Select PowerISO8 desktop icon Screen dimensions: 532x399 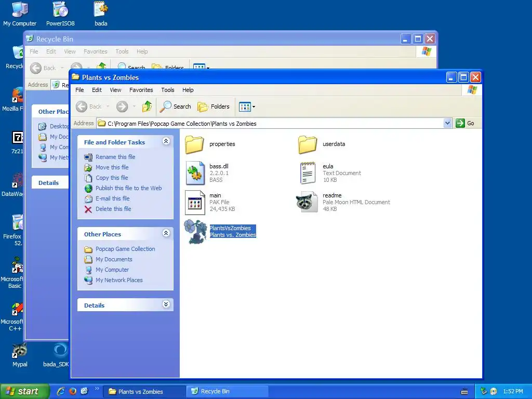pos(60,14)
